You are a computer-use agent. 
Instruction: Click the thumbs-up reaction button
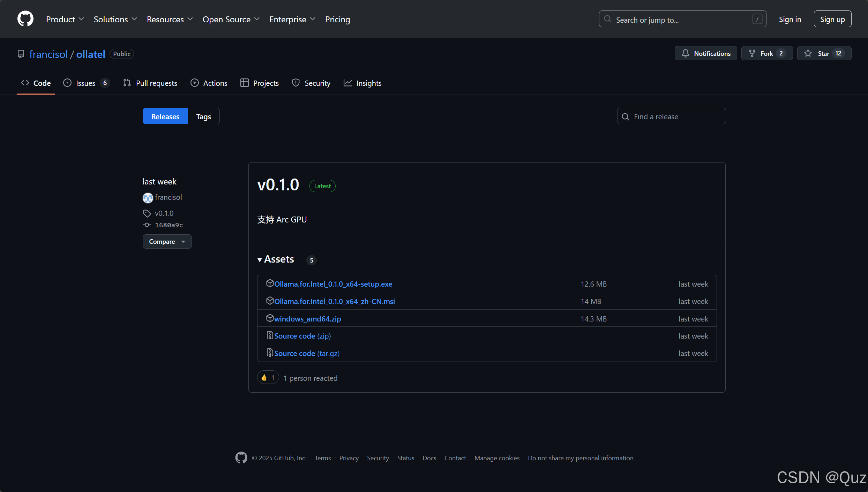tap(268, 378)
